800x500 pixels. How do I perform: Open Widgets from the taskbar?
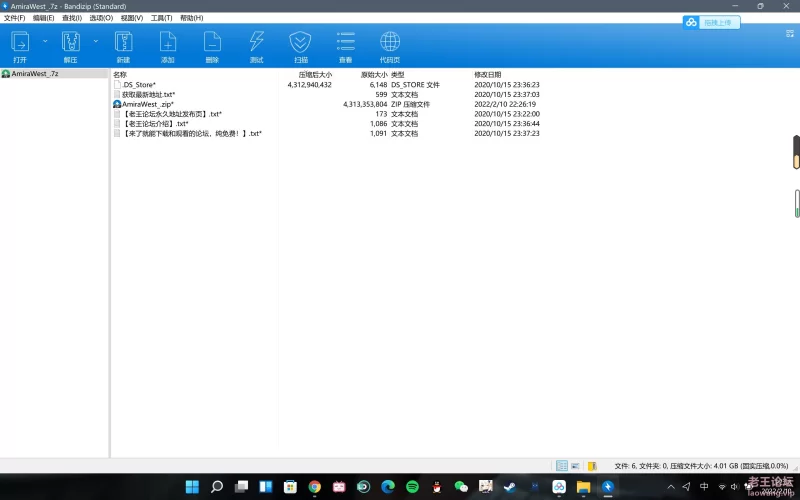tap(266, 487)
